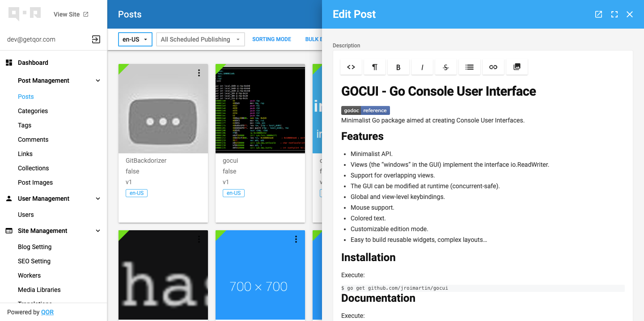
Task: Click the 'Mouse support.' bullet
Action: click(373, 207)
